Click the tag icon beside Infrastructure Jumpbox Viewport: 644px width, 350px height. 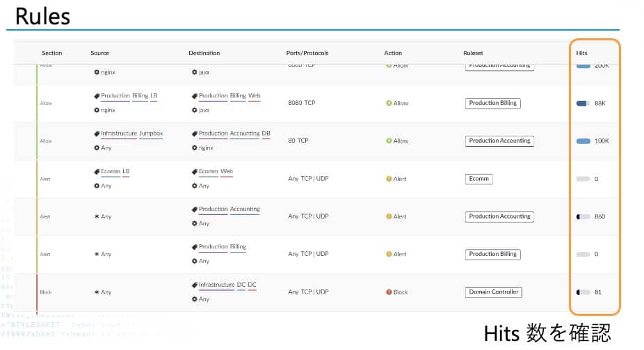97,134
